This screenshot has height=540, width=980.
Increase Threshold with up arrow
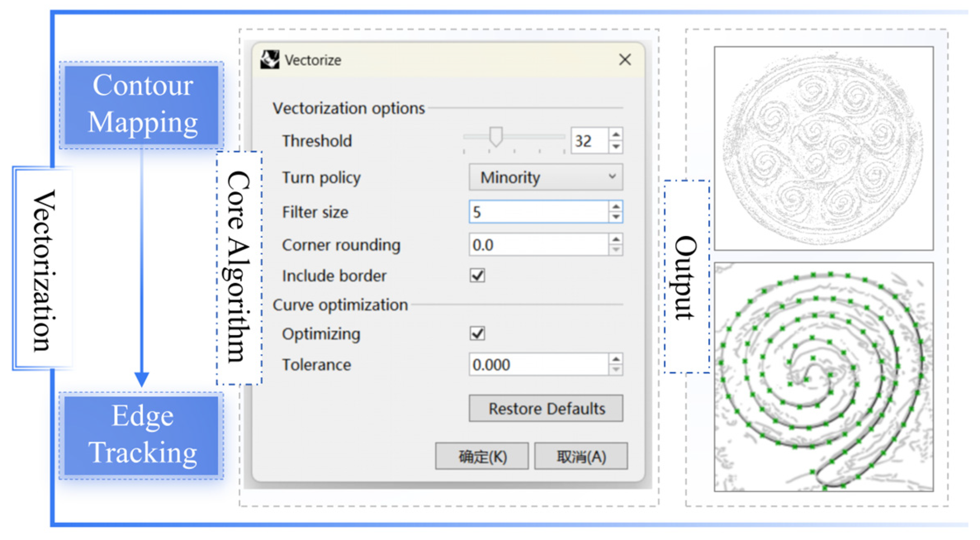pos(616,135)
